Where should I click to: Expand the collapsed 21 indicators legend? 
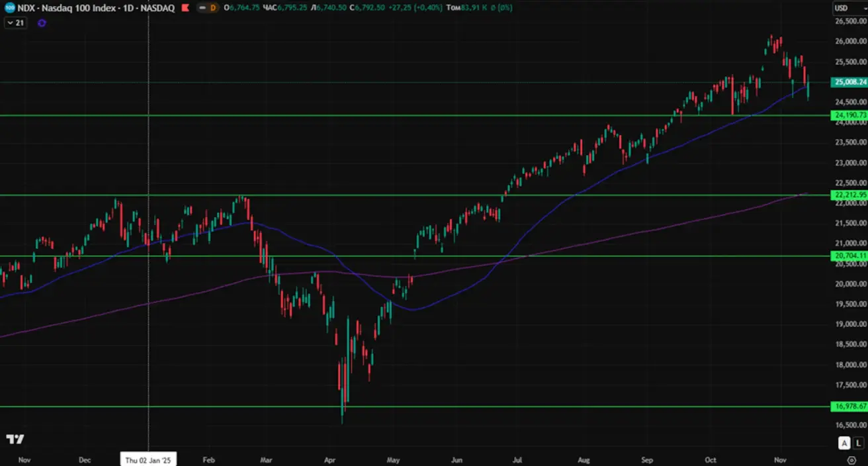point(15,23)
